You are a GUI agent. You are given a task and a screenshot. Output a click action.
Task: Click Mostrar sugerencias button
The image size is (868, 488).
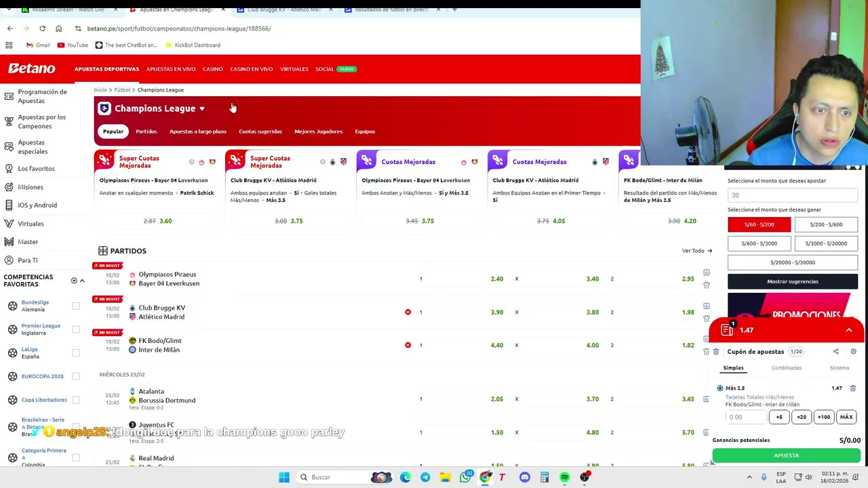(x=793, y=281)
